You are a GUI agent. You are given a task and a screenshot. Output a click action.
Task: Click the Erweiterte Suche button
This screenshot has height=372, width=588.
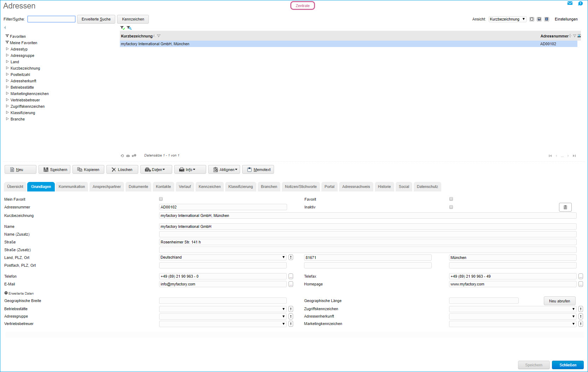(x=96, y=19)
